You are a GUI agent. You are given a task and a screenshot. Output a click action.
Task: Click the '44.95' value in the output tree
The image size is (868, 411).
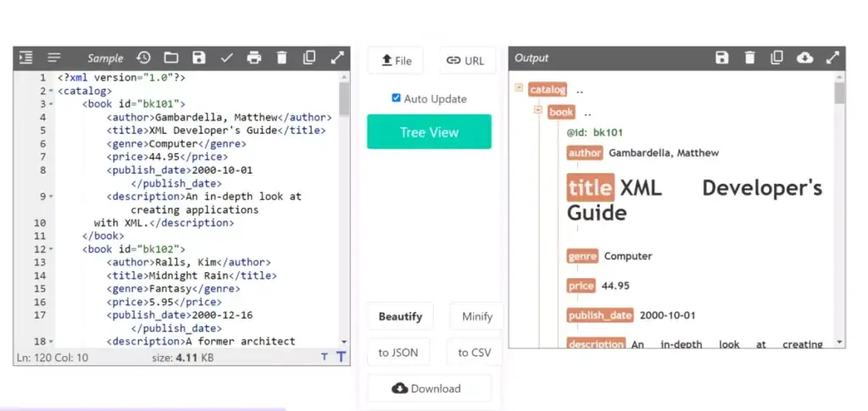(x=615, y=286)
